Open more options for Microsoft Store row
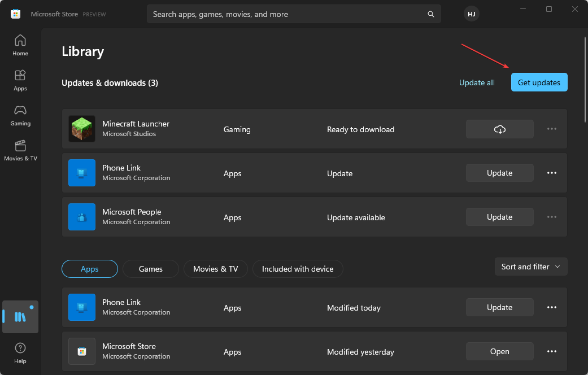This screenshot has width=588, height=375. [x=552, y=351]
